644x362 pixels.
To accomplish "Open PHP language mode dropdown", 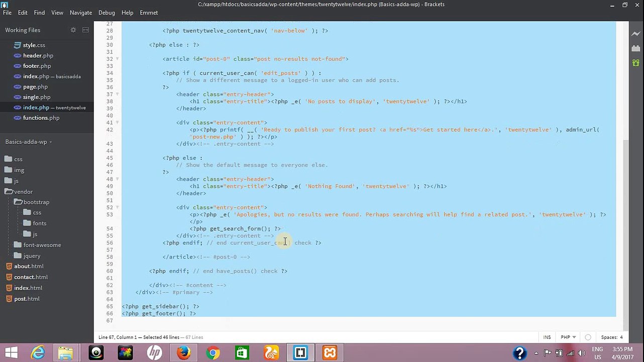I will pyautogui.click(x=568, y=337).
